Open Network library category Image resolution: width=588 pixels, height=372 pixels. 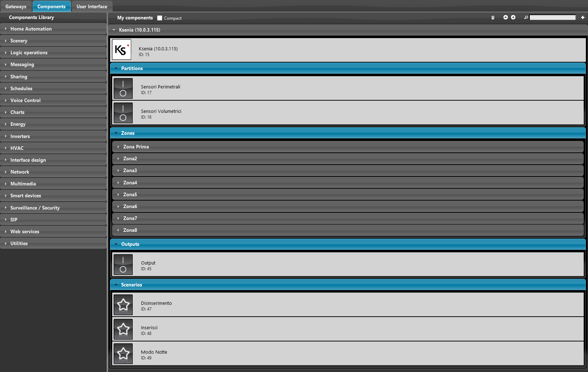53,172
